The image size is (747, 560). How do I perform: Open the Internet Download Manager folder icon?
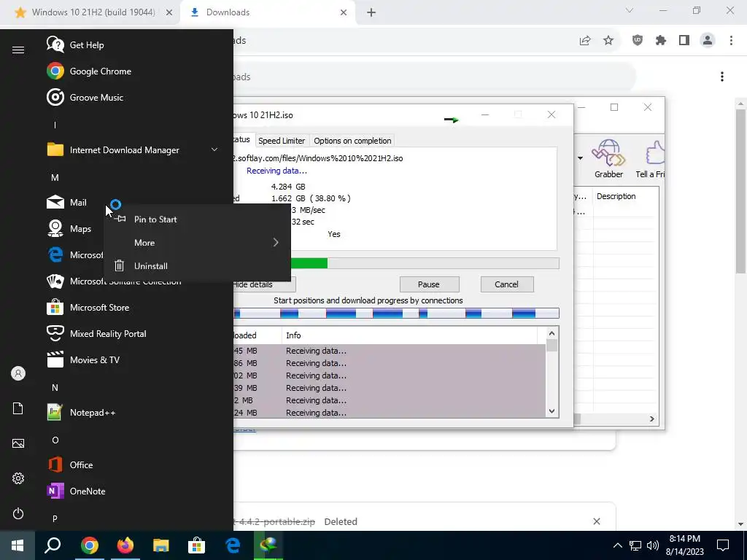55,149
